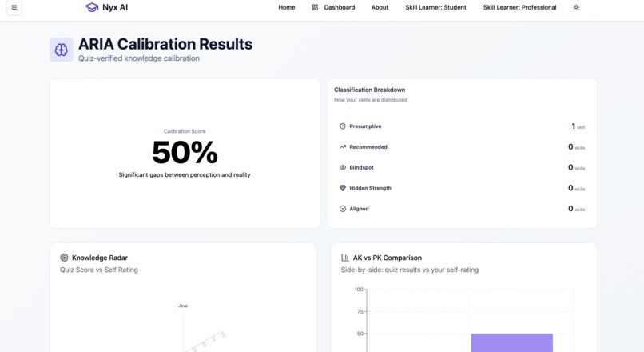
Task: Click the 50 tick on the chart y-axis
Action: pyautogui.click(x=360, y=334)
